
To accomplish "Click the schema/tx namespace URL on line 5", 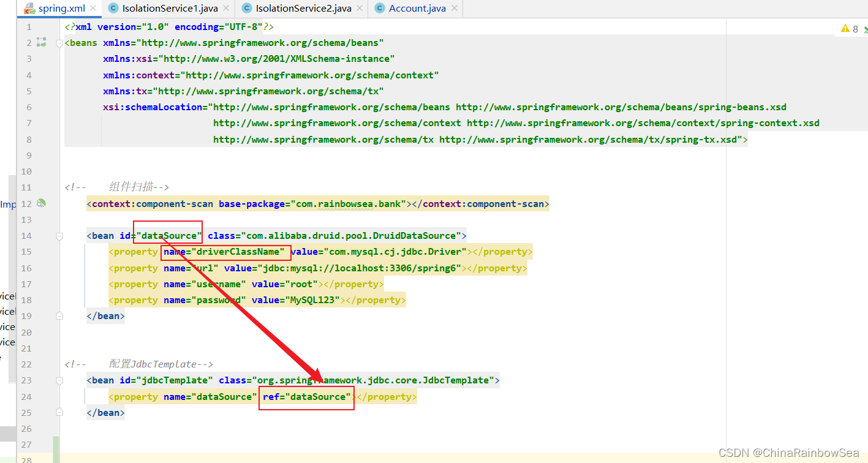I will click(x=268, y=91).
